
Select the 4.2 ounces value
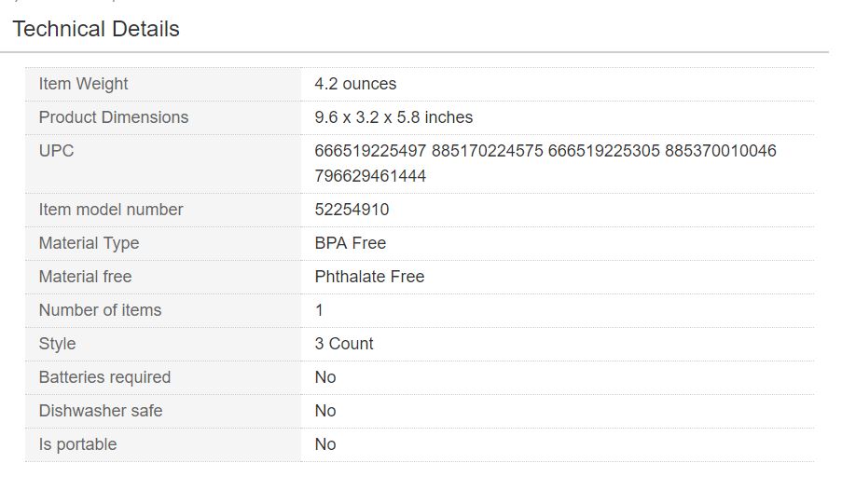point(355,84)
